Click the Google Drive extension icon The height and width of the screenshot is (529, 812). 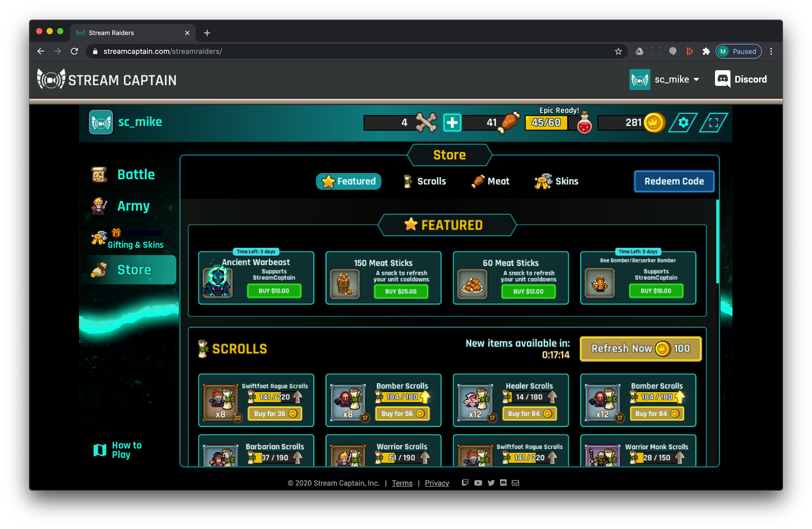click(639, 51)
